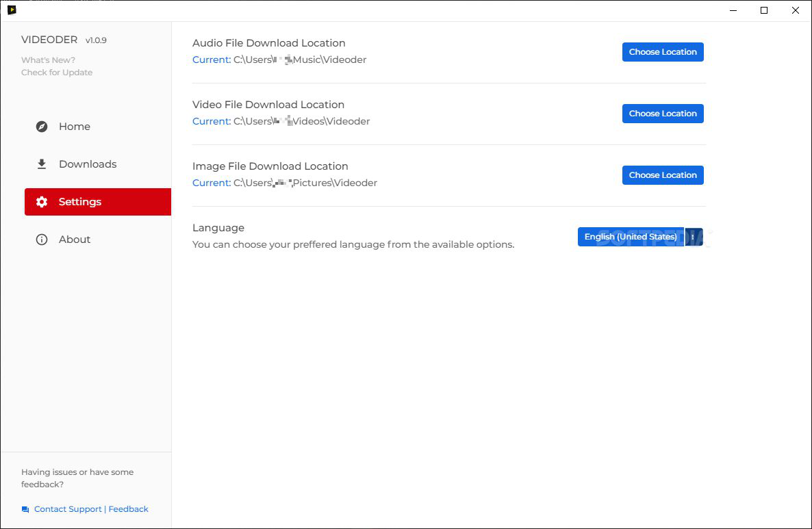The height and width of the screenshot is (529, 812).
Task: Choose location for video file downloads
Action: (x=663, y=114)
